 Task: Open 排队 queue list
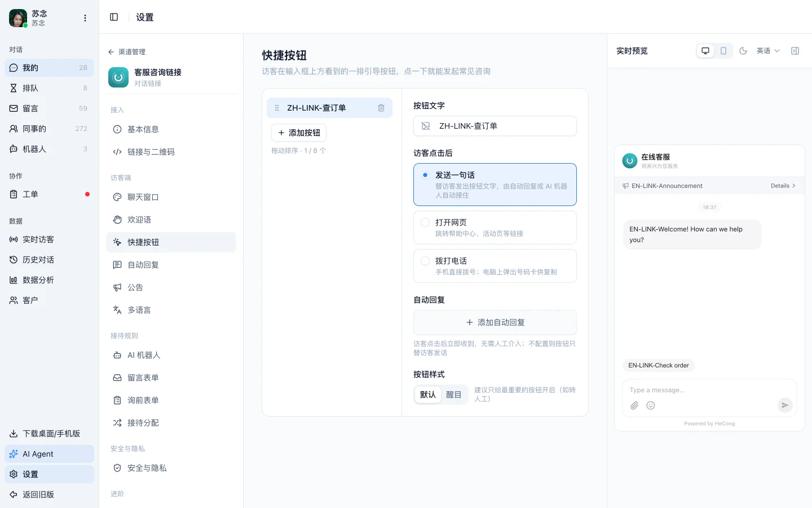(49, 88)
